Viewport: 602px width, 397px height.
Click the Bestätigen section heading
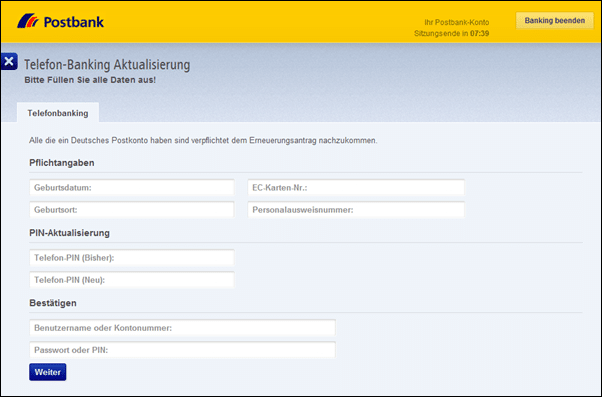(53, 303)
